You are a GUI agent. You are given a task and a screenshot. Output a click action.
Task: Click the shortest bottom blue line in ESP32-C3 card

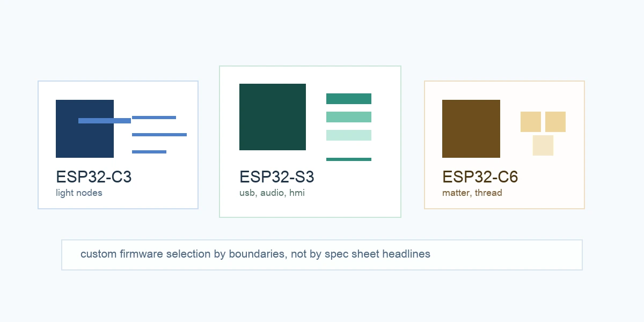click(x=149, y=152)
